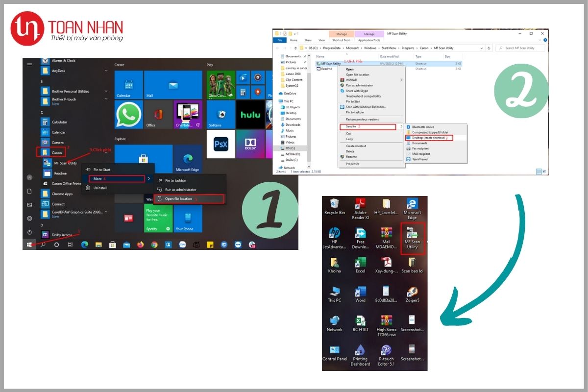The image size is (588, 392).
Task: Open the More submenu entry
Action: click(x=118, y=179)
